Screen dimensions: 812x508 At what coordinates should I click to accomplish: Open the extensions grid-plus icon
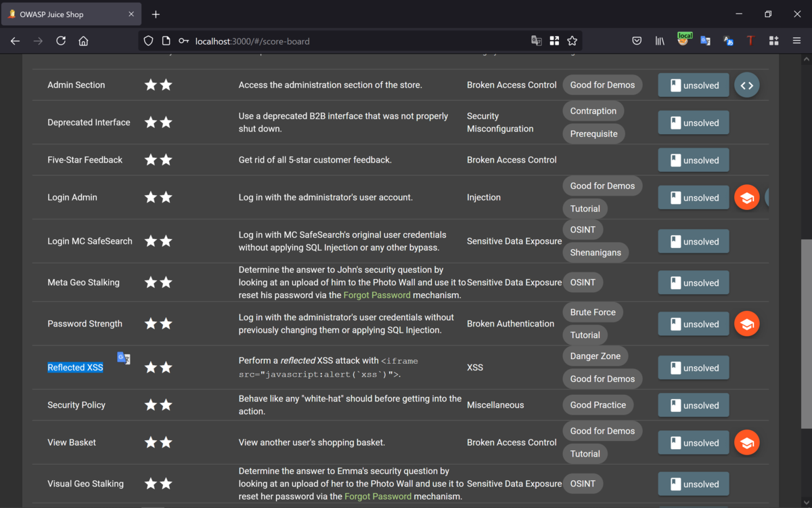tap(773, 41)
